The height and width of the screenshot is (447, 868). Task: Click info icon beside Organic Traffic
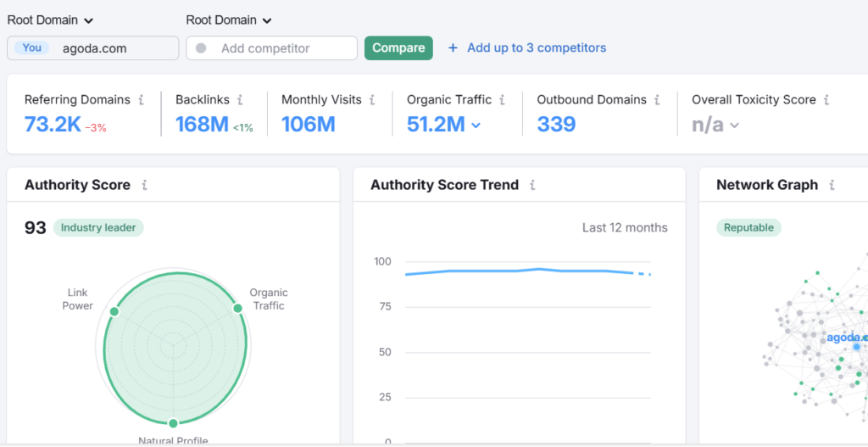[502, 100]
